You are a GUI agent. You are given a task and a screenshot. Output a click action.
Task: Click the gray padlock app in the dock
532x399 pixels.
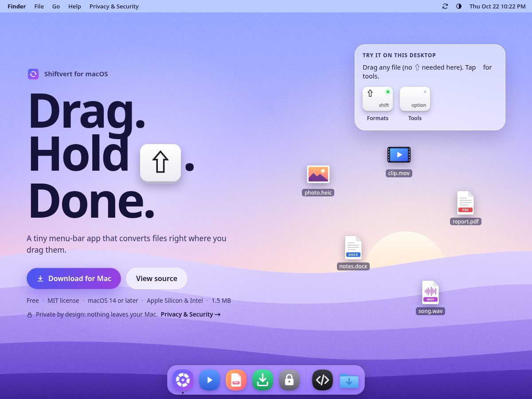289,380
